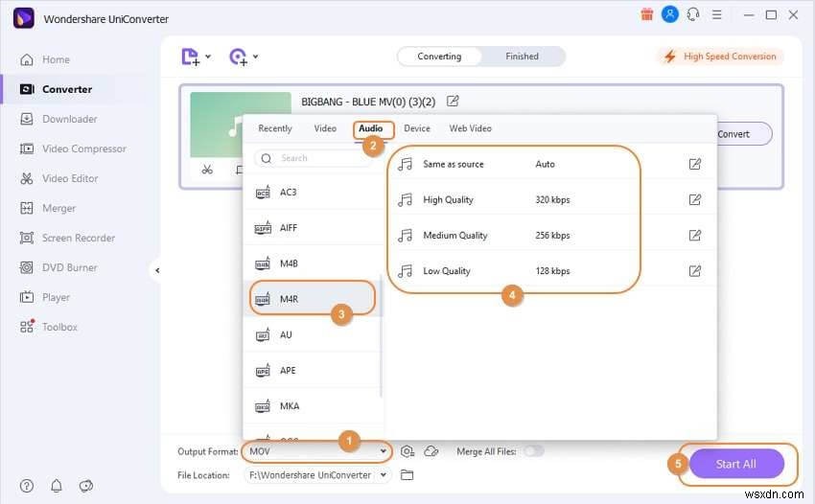Image resolution: width=815 pixels, height=504 pixels.
Task: Choose High Quality 320 kbps preset
Action: 551,199
